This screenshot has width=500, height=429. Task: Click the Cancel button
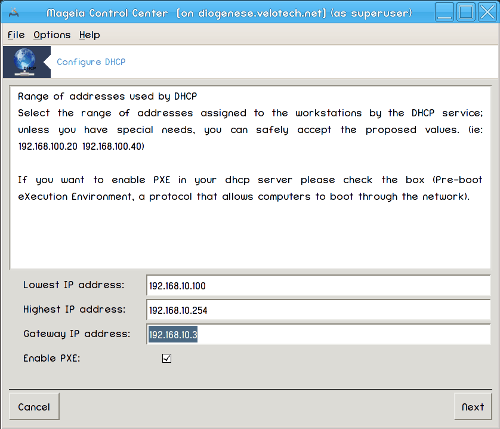(x=34, y=407)
